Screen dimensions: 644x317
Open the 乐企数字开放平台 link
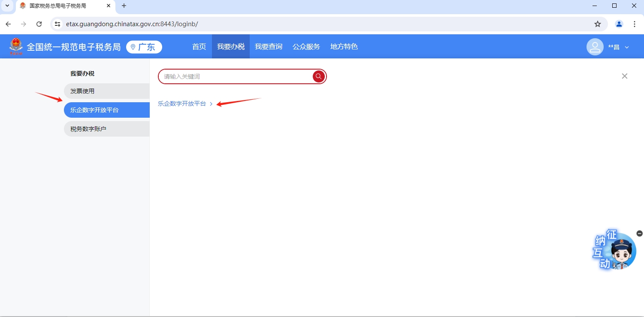182,104
